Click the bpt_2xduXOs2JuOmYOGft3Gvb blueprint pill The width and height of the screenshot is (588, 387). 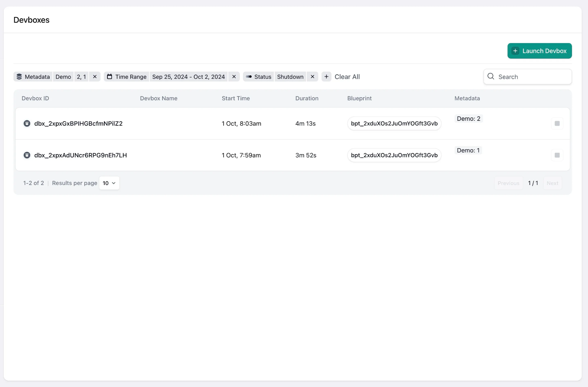tap(394, 124)
